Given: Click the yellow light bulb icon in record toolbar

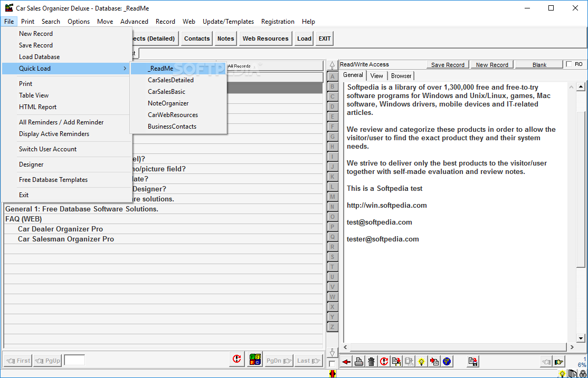Looking at the screenshot, I should pos(422,362).
